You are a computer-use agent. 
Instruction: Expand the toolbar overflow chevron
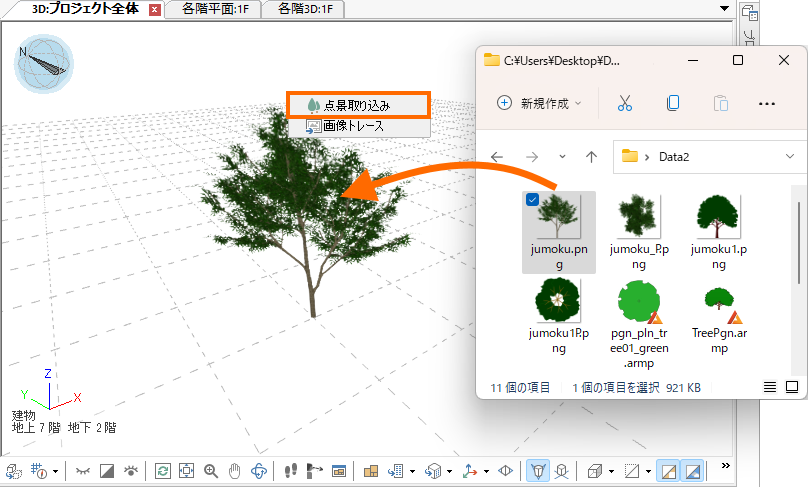[x=727, y=466]
